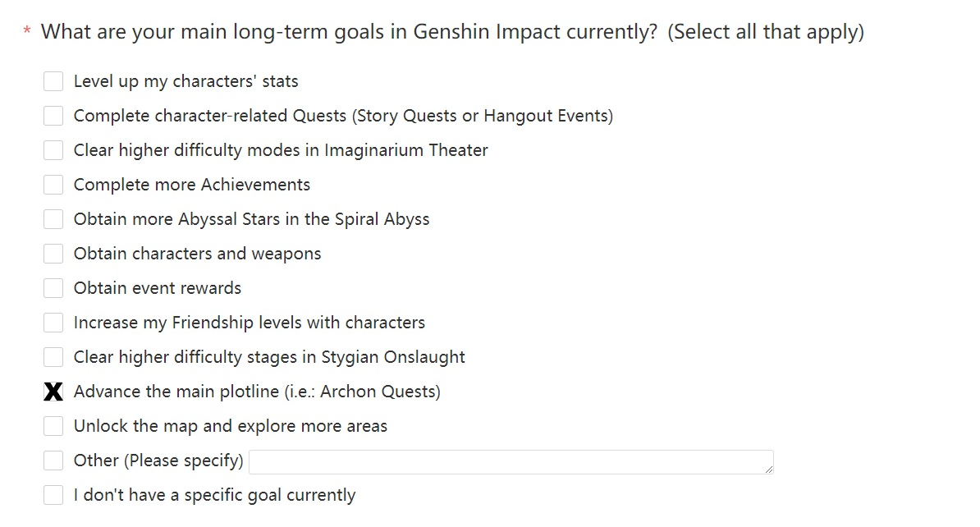
Task: Enable 'Complete more Achievements' option
Action: pyautogui.click(x=53, y=185)
